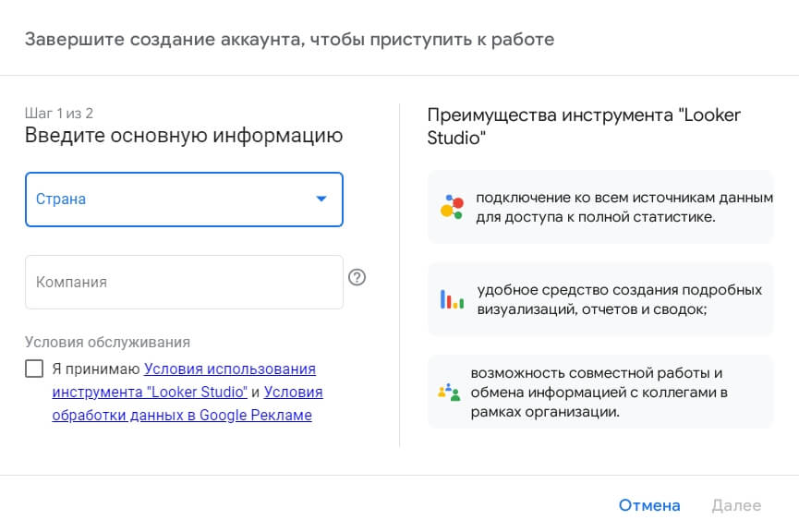Open the Google Ads data processing terms link
799x532 pixels.
188,404
